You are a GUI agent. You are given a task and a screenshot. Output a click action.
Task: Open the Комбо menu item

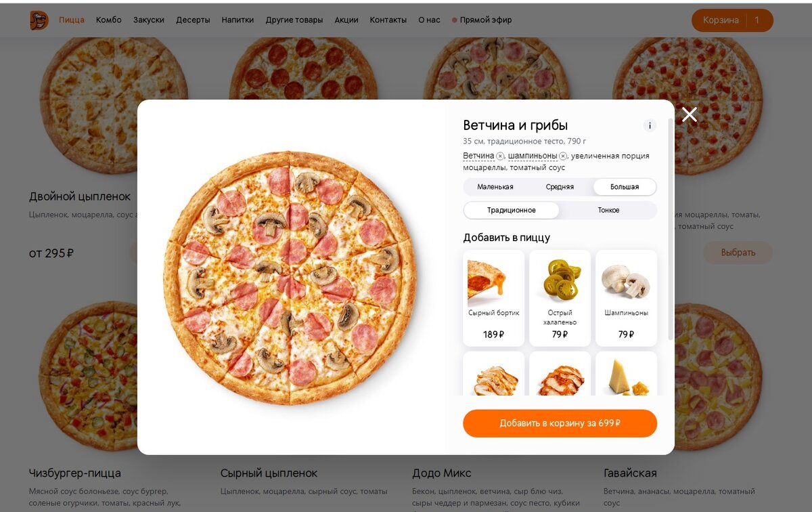[x=109, y=20]
